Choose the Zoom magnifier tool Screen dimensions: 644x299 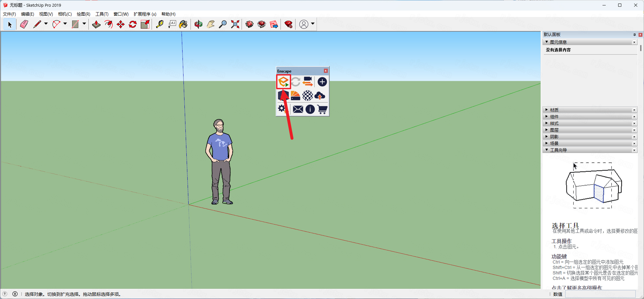223,24
